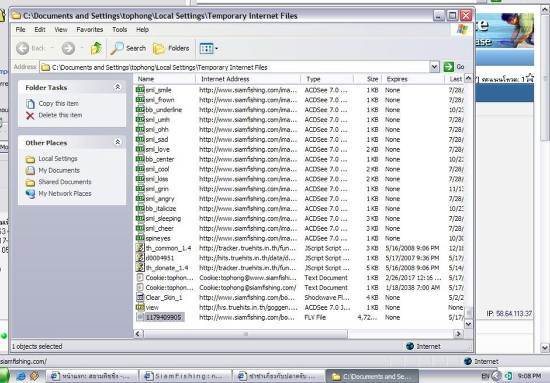Open My Documents in Other Places
Image resolution: width=550 pixels, height=383 pixels.
tap(59, 170)
